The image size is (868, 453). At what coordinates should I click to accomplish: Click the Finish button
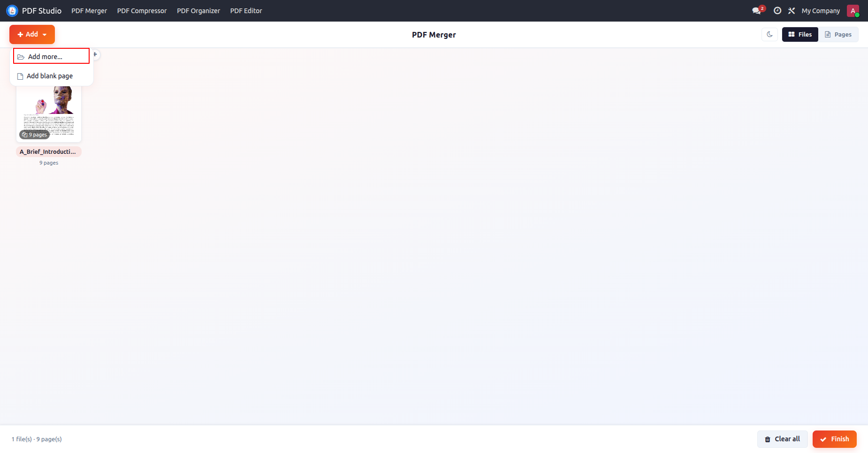coord(835,439)
